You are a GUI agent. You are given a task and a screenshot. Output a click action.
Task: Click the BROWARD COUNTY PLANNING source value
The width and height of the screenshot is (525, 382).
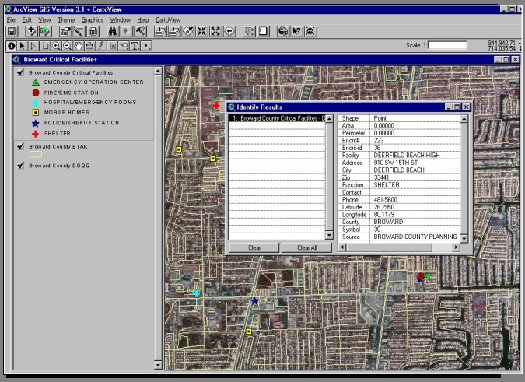coord(415,237)
